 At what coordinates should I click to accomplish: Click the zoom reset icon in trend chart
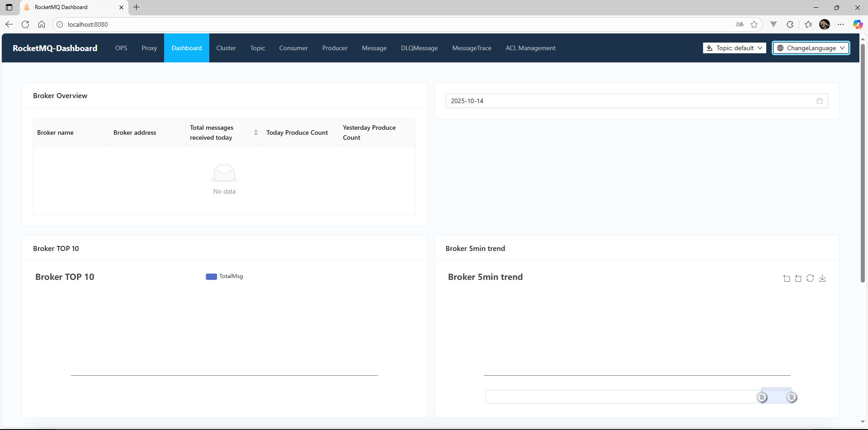coord(798,279)
